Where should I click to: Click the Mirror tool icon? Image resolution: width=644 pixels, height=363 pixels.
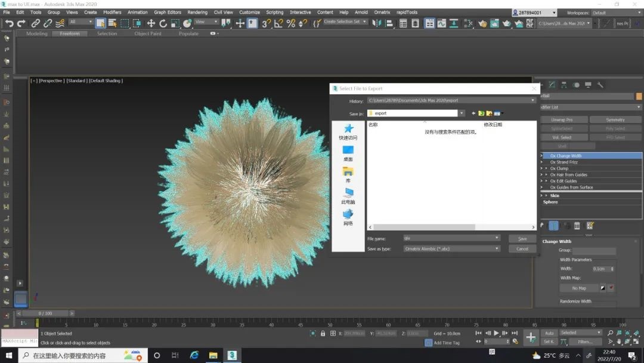[x=377, y=23]
